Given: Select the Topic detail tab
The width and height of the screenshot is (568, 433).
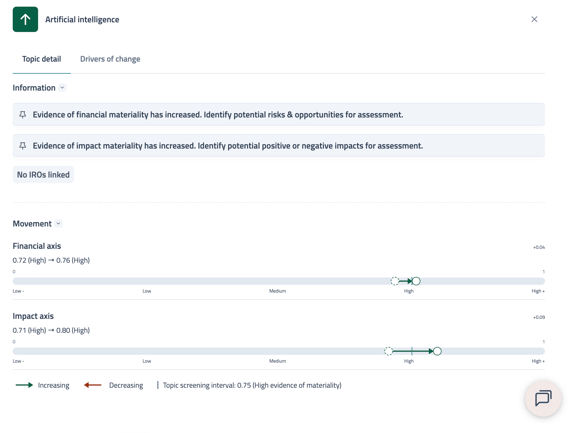Looking at the screenshot, I should (x=42, y=59).
